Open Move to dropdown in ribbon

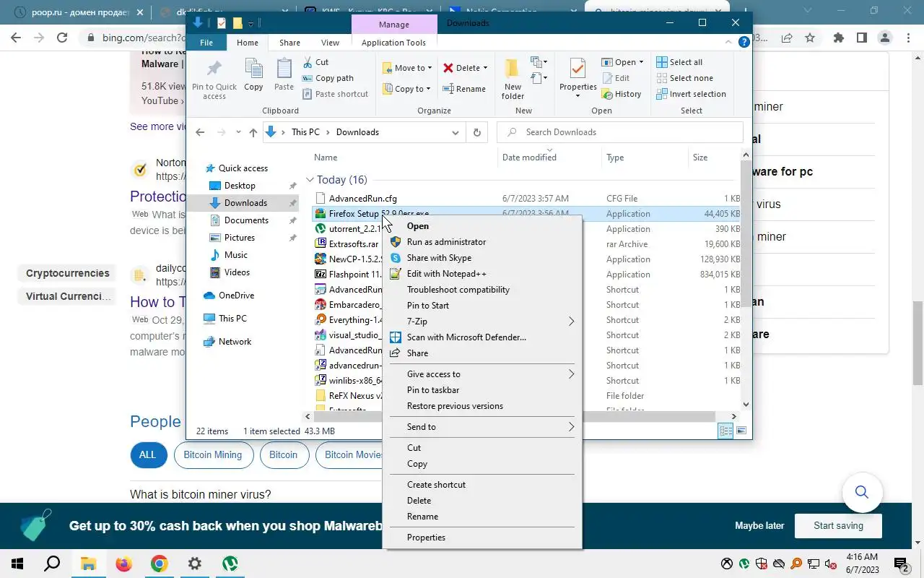pyautogui.click(x=408, y=68)
